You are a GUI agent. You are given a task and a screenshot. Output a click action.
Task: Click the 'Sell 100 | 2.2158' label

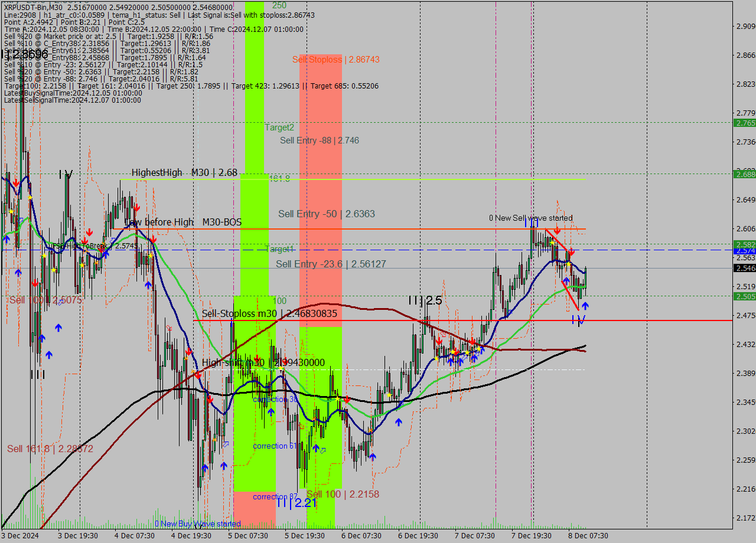pyautogui.click(x=343, y=494)
